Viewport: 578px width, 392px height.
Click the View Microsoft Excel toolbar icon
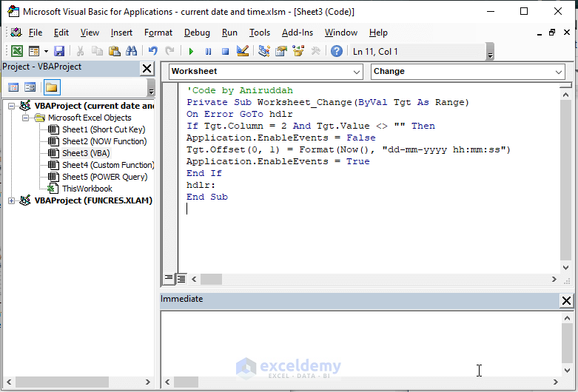pos(16,51)
